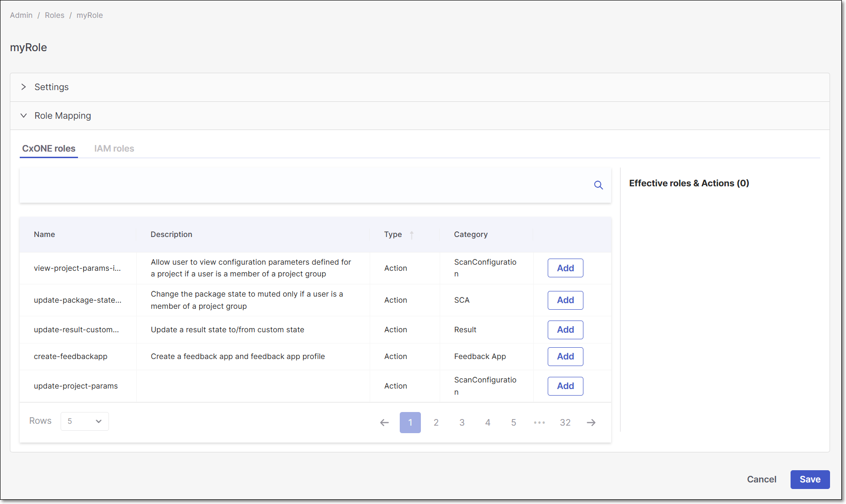This screenshot has height=504, width=846.
Task: Add the update-result-custom role
Action: pyautogui.click(x=566, y=330)
